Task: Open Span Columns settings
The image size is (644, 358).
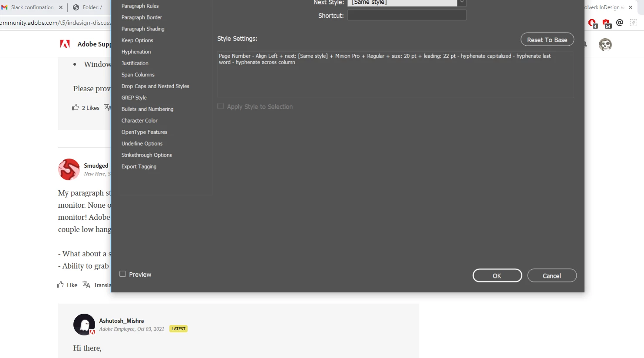Action: click(138, 75)
